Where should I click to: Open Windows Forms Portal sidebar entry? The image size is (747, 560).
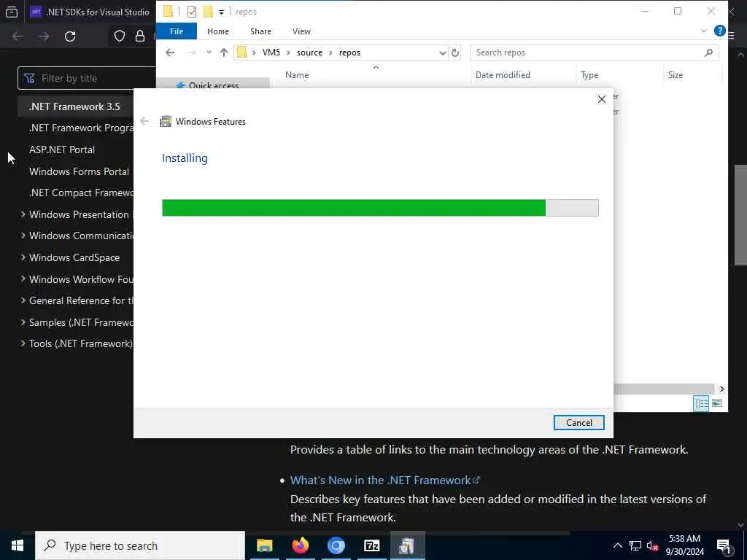(x=79, y=171)
